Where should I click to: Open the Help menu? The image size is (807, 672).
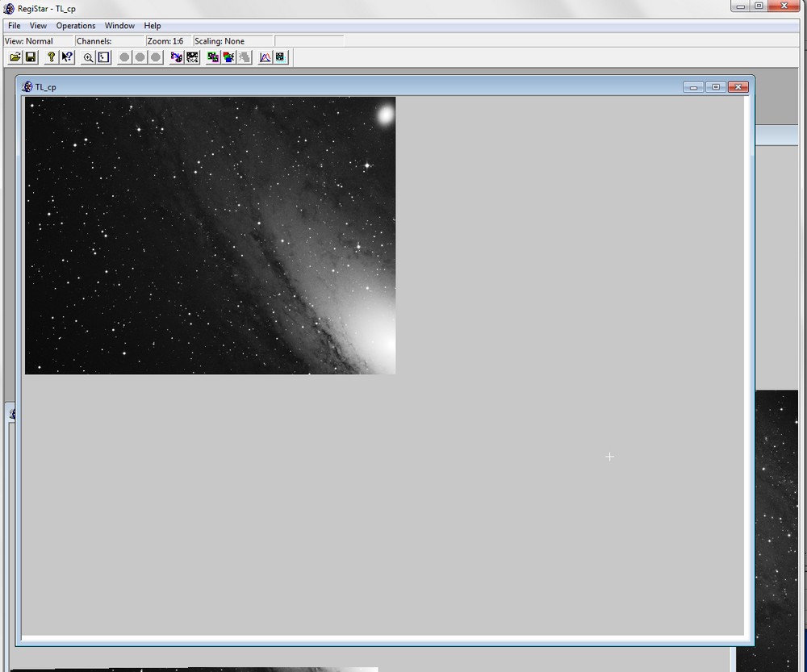tap(153, 26)
